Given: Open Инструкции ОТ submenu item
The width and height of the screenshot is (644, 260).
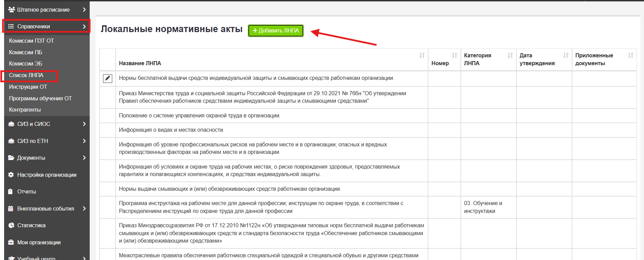Looking at the screenshot, I should 28,87.
